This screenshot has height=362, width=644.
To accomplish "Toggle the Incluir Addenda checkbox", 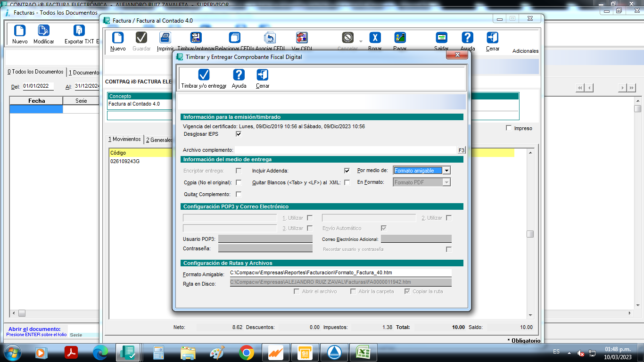I will click(347, 171).
